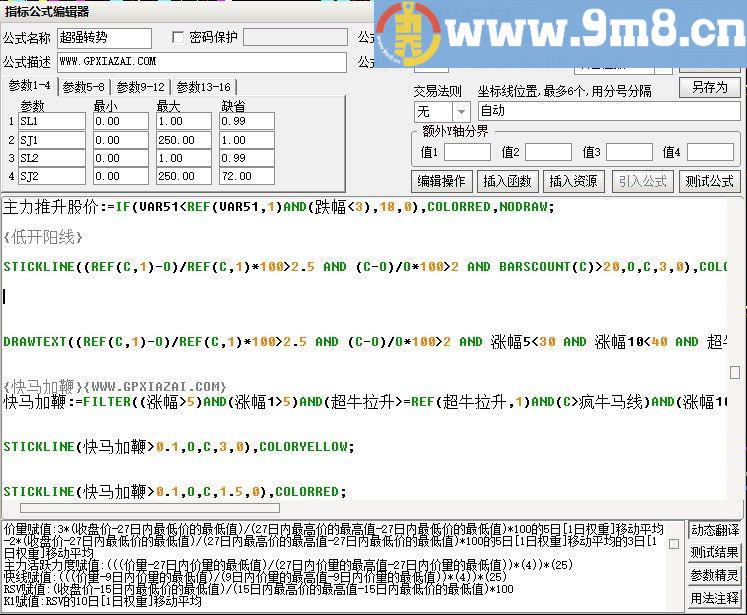
Task: Toggle the 密码保护 checkbox
Action: 178,37
